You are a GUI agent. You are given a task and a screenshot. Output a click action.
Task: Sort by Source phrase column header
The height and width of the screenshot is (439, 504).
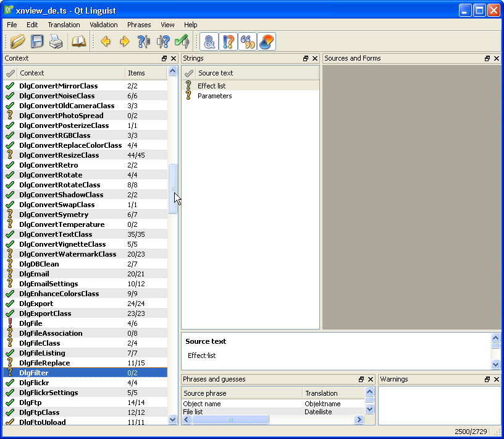[242, 393]
